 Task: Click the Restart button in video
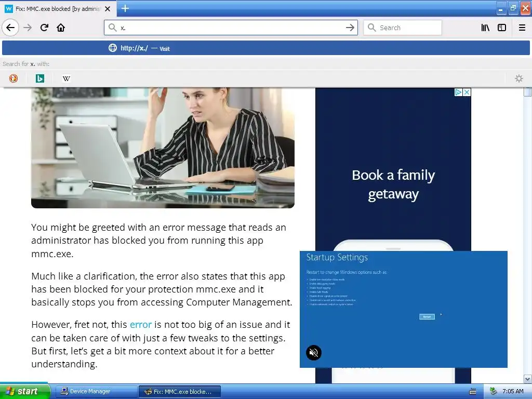coord(427,316)
